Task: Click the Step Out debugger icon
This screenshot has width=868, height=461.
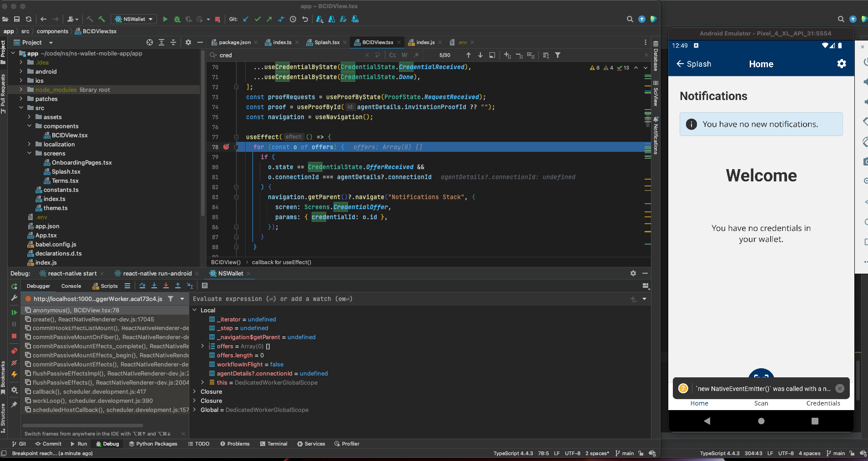Action: (x=178, y=286)
